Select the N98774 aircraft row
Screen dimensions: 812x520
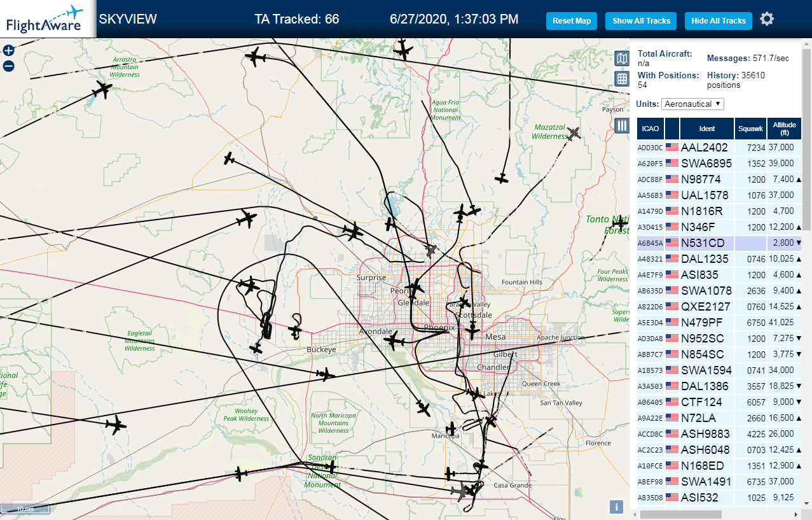[720, 179]
